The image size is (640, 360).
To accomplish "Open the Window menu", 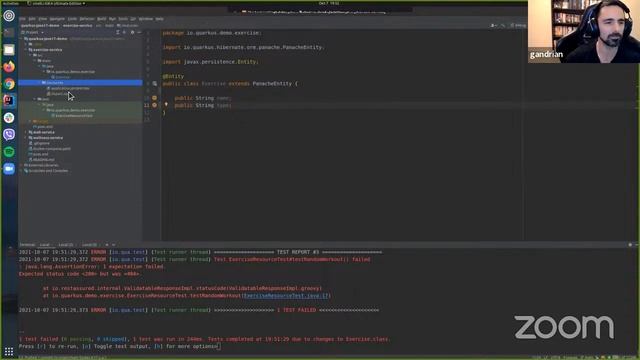I will [146, 19].
